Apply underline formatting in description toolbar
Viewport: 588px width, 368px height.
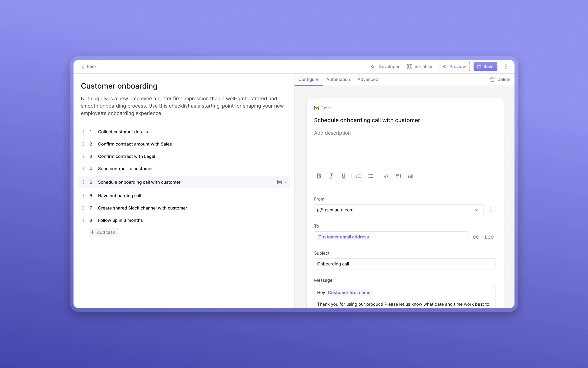(343, 176)
